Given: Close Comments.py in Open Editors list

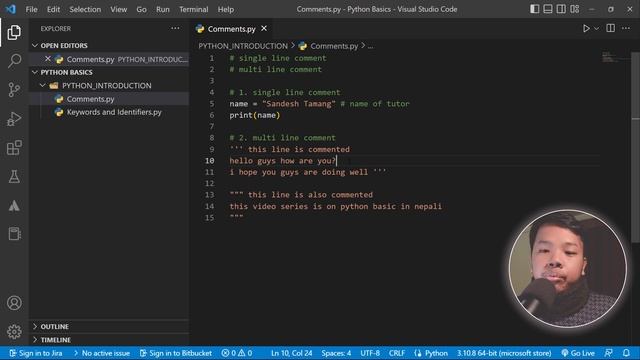Looking at the screenshot, I should [x=48, y=59].
